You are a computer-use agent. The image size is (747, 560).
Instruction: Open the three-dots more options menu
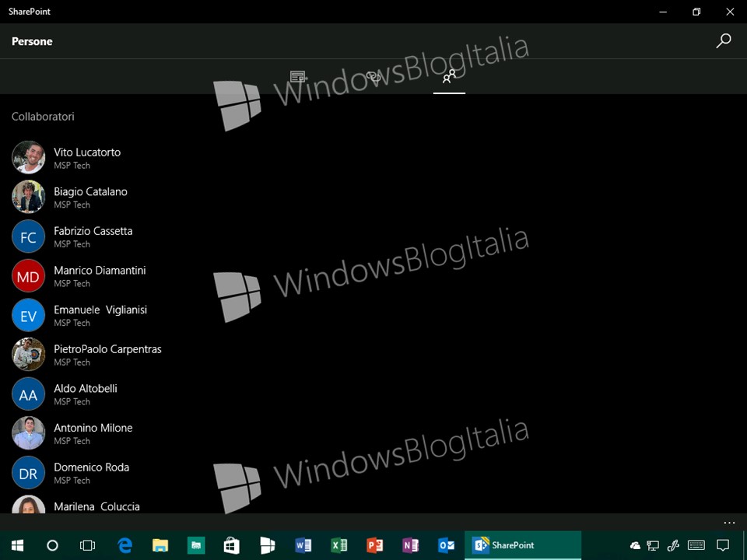[729, 523]
